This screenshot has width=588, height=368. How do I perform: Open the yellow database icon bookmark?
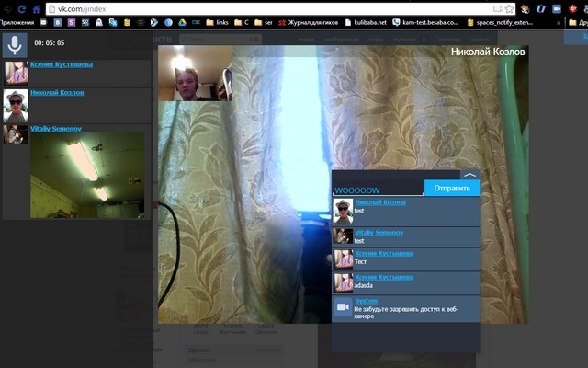[x=127, y=22]
